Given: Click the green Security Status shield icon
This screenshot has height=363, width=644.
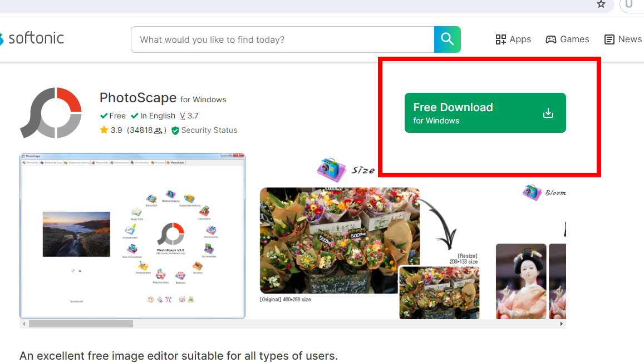Looking at the screenshot, I should tap(175, 131).
